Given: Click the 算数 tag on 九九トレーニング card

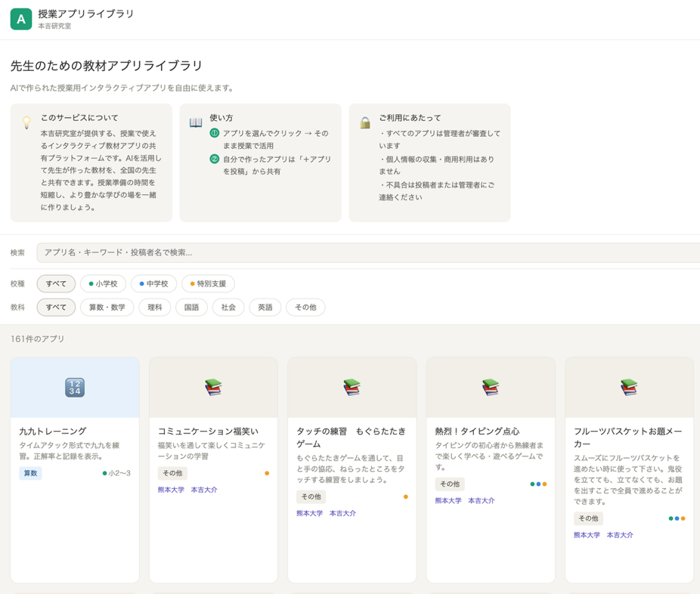Looking at the screenshot, I should tap(30, 473).
